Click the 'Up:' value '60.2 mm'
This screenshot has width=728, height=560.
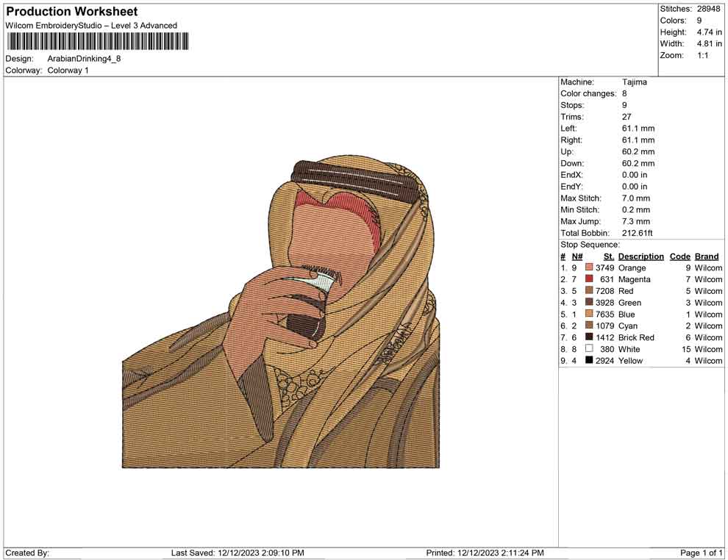[x=638, y=151]
